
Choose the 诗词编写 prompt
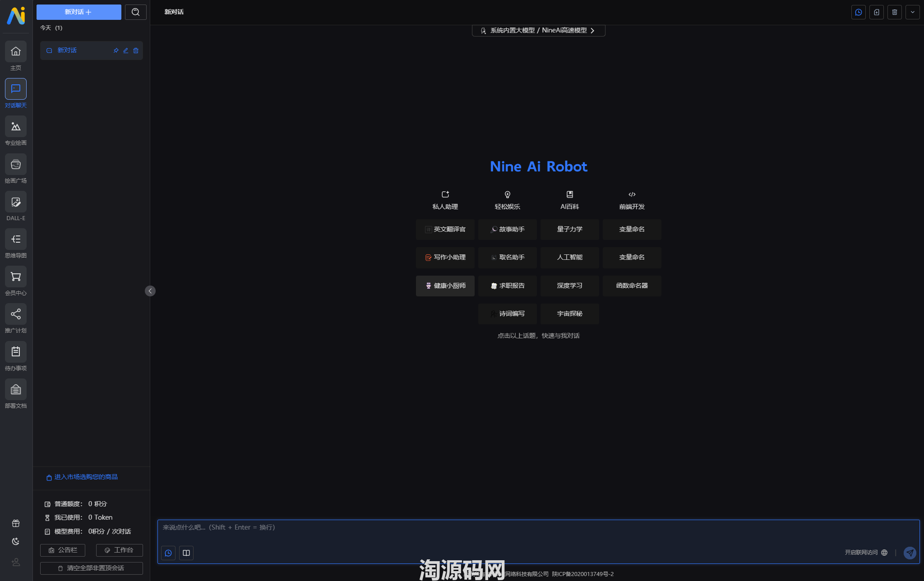(508, 314)
